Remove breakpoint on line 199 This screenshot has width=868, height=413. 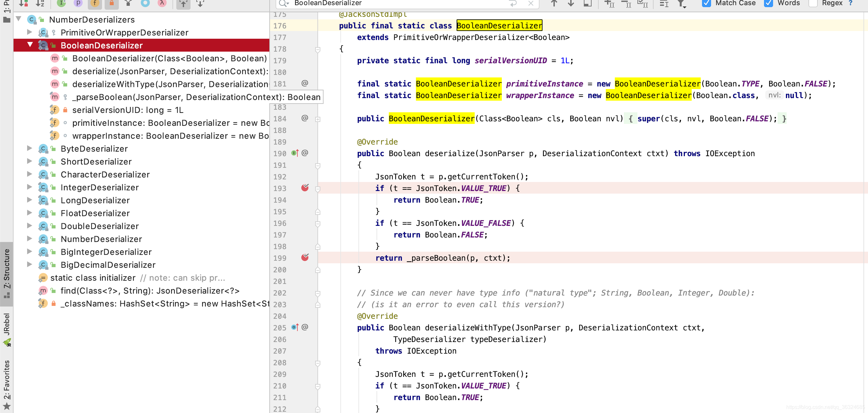coord(305,257)
